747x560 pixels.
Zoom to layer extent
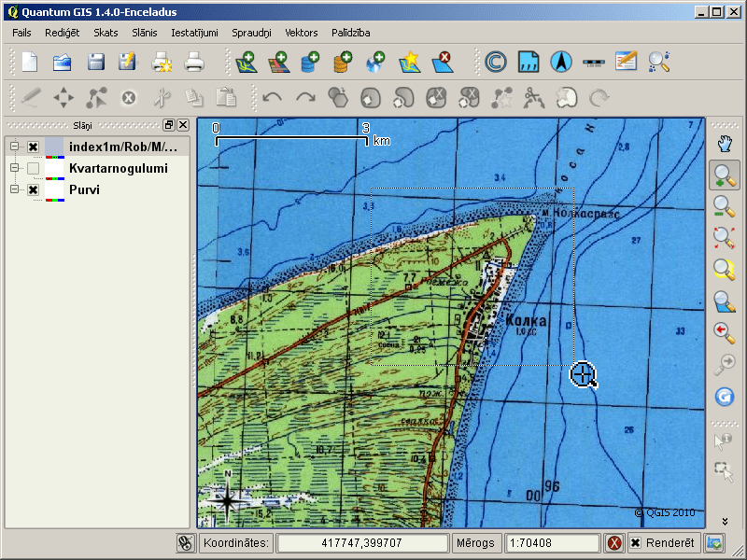[725, 301]
